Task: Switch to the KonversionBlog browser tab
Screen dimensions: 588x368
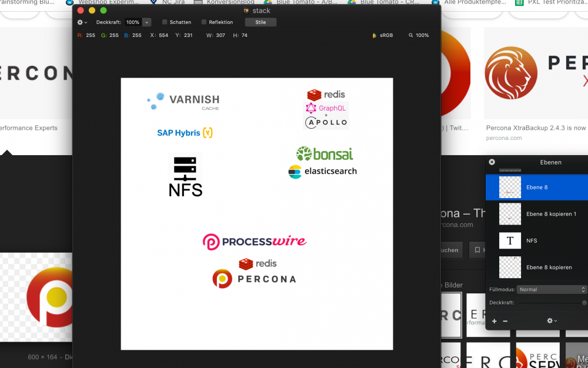Action: pyautogui.click(x=224, y=2)
